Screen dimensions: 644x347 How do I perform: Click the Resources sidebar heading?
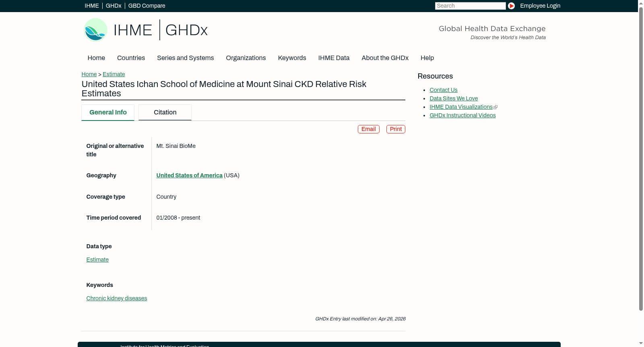[x=435, y=76]
